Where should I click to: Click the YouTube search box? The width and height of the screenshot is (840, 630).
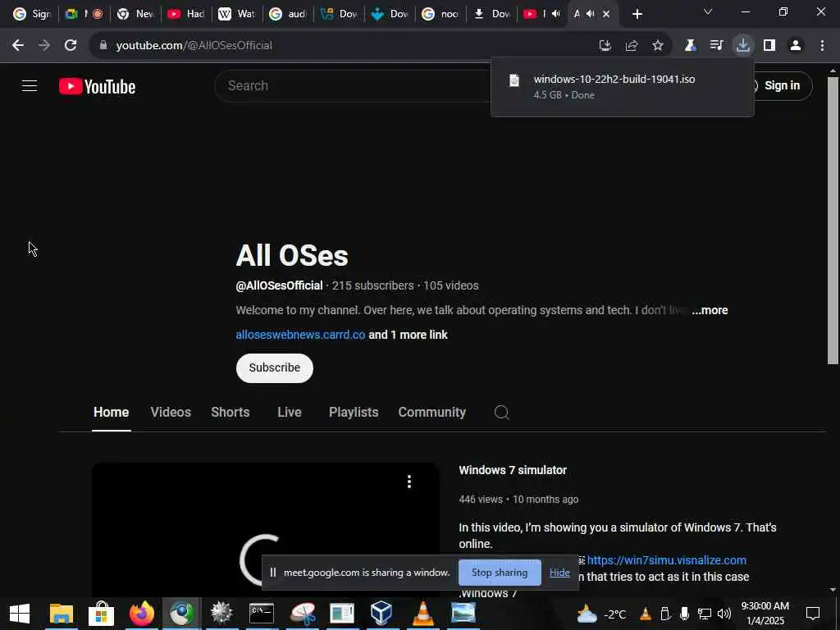click(x=354, y=85)
